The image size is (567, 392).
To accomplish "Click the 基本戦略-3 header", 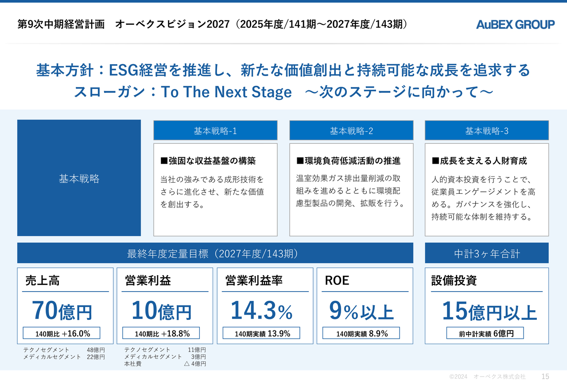I will pos(487,131).
